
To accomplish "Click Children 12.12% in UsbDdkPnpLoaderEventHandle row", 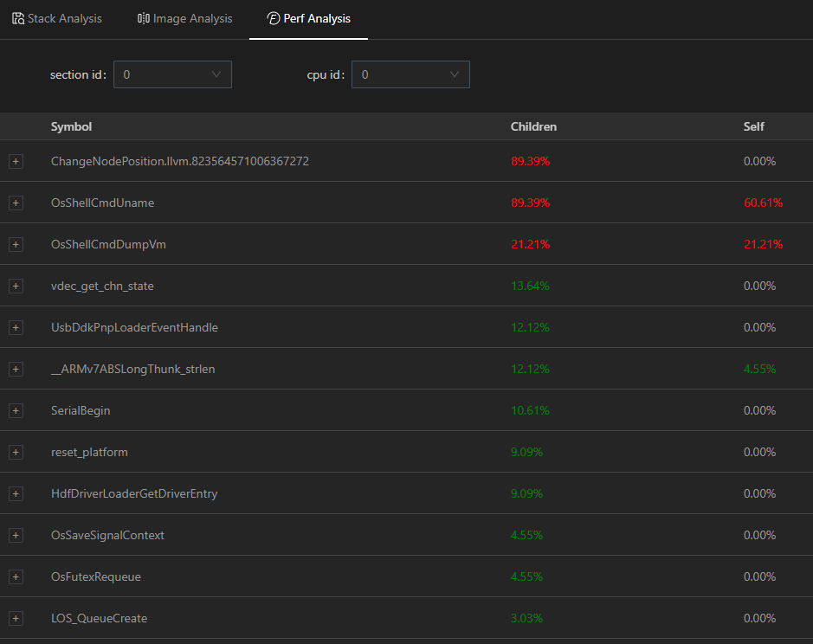I will [530, 327].
